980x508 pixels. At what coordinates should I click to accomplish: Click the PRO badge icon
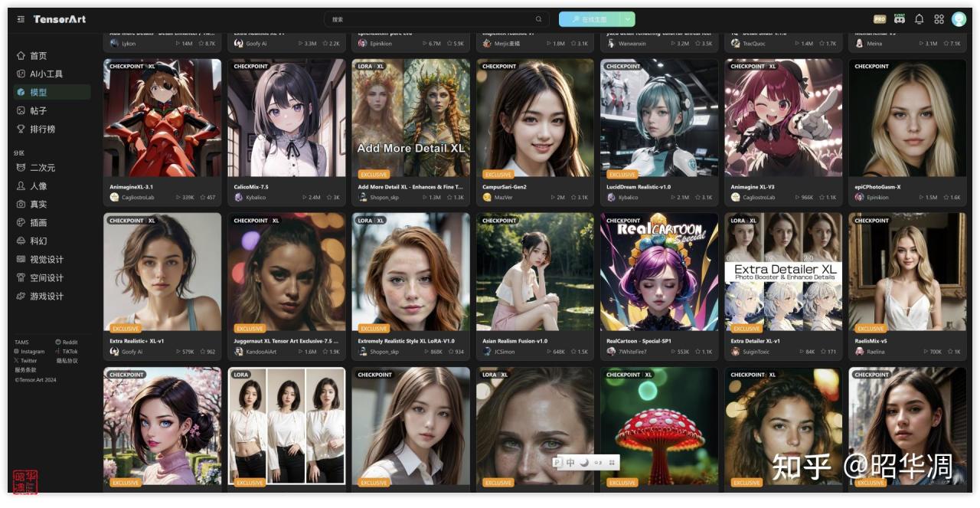click(x=880, y=19)
